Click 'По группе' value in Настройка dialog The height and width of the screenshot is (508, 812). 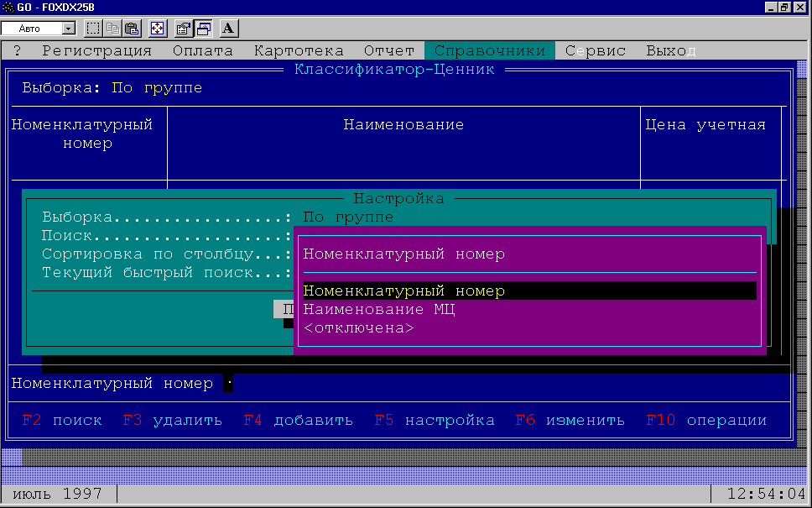point(348,217)
